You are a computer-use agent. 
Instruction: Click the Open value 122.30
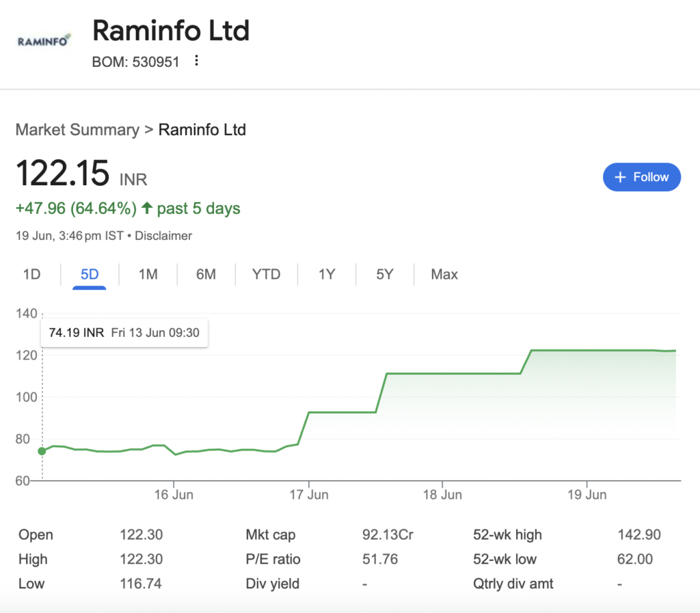(141, 534)
